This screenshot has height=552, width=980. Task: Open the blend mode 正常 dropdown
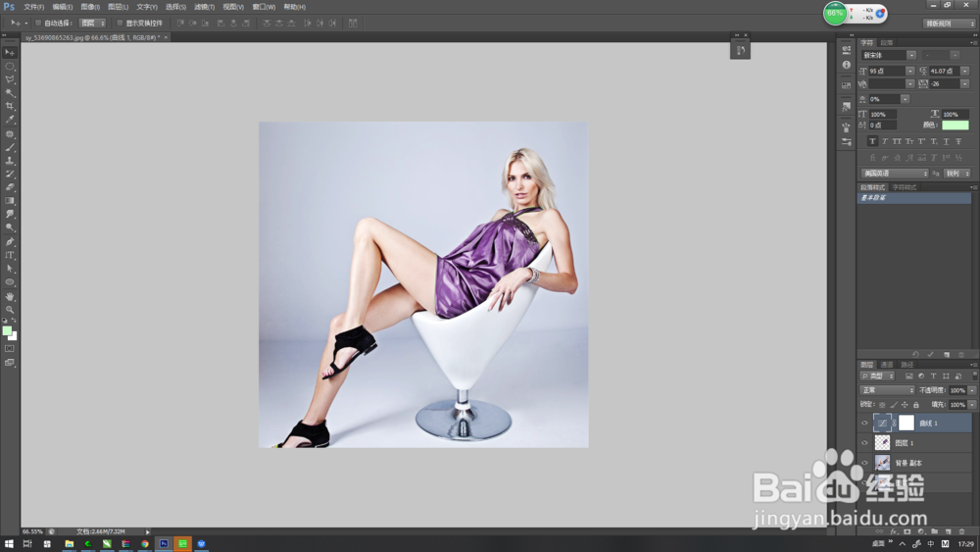tap(888, 390)
